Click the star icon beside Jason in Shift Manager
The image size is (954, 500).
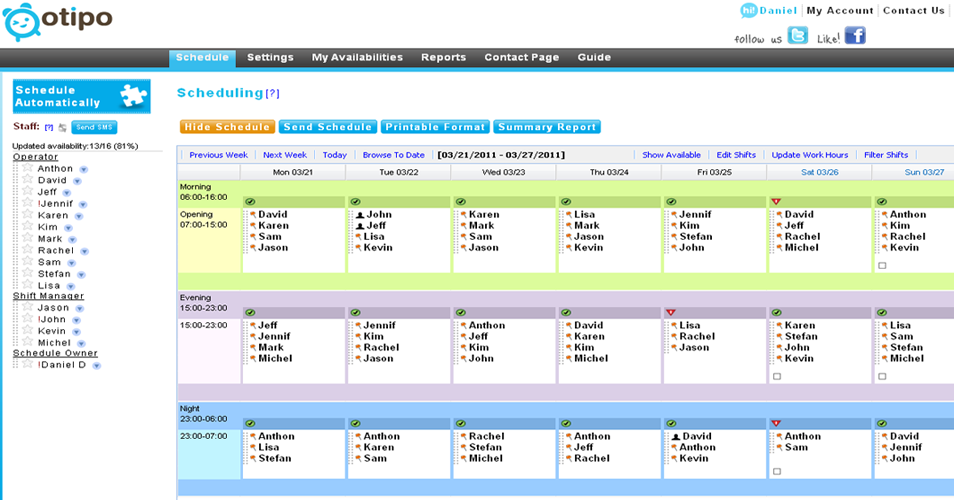click(27, 308)
